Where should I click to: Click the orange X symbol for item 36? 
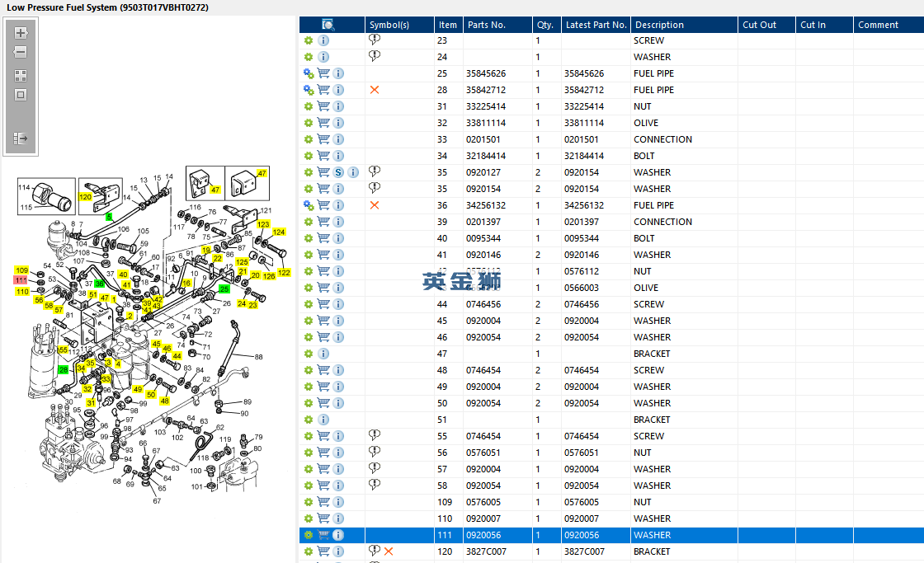(x=375, y=205)
